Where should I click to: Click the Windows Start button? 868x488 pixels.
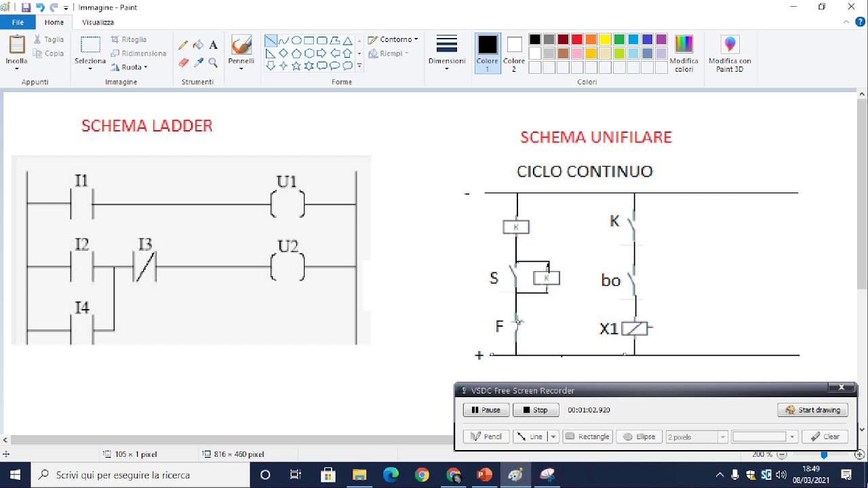click(x=15, y=474)
